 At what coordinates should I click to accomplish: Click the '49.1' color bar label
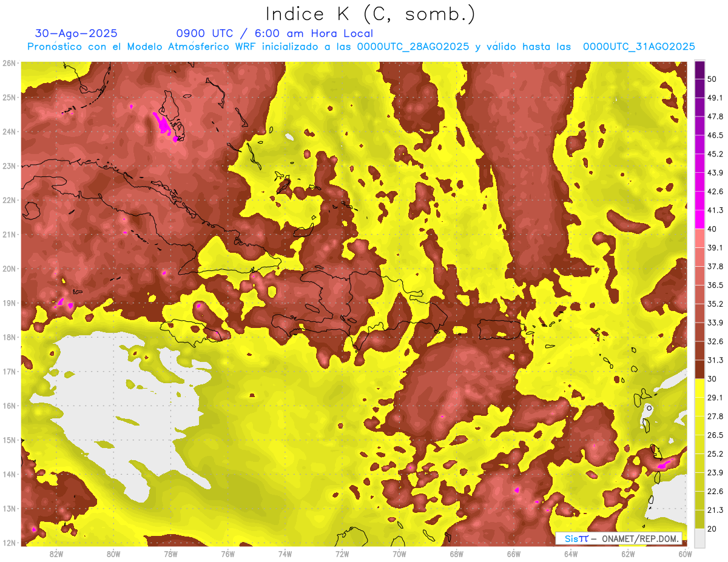(715, 98)
